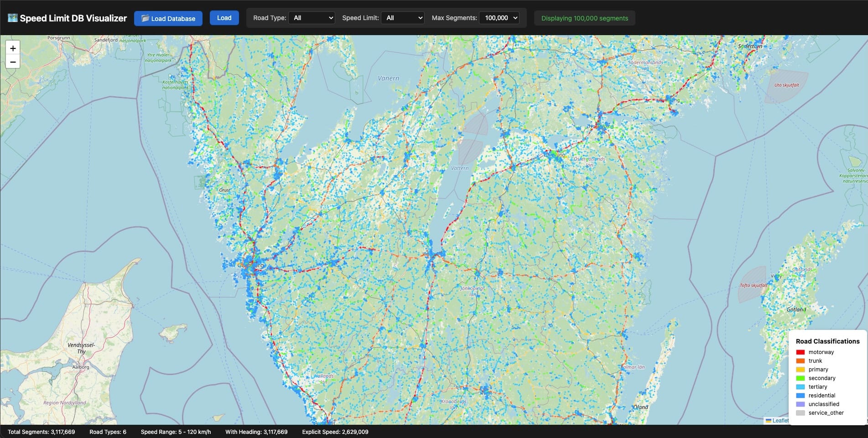Open the Max Segments dropdown
868x438 pixels.
499,18
